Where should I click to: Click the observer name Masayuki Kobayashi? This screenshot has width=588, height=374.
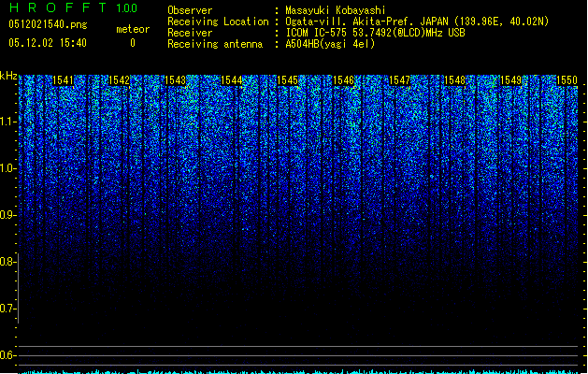[x=336, y=10]
